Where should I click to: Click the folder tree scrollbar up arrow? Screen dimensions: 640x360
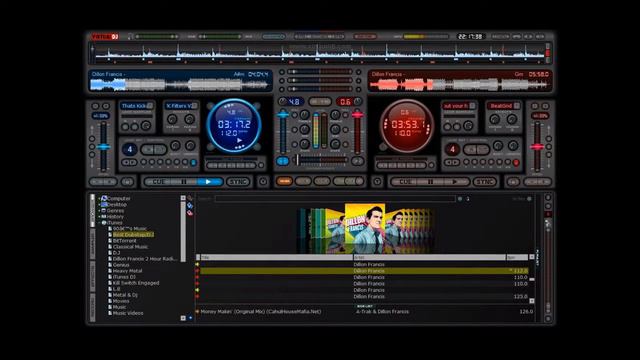[183, 198]
